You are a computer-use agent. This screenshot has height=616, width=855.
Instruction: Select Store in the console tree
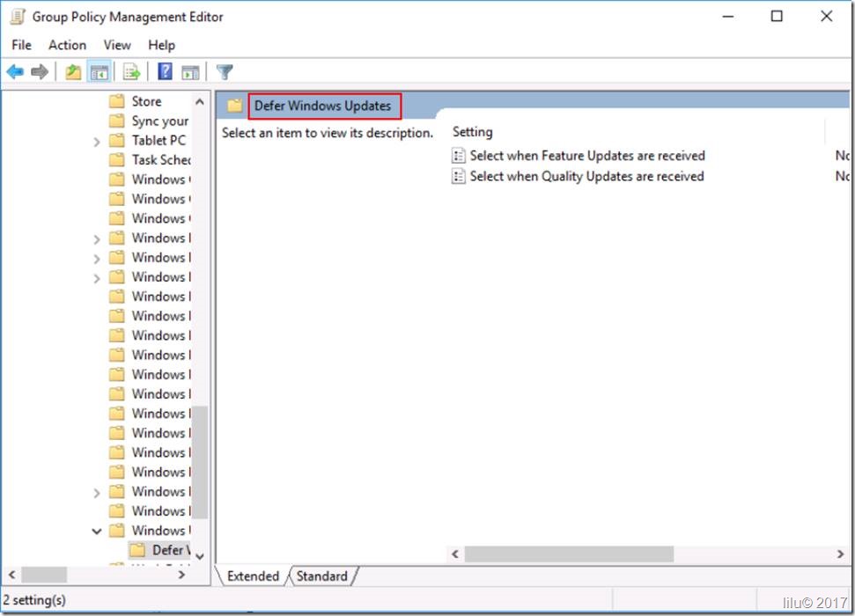[146, 101]
